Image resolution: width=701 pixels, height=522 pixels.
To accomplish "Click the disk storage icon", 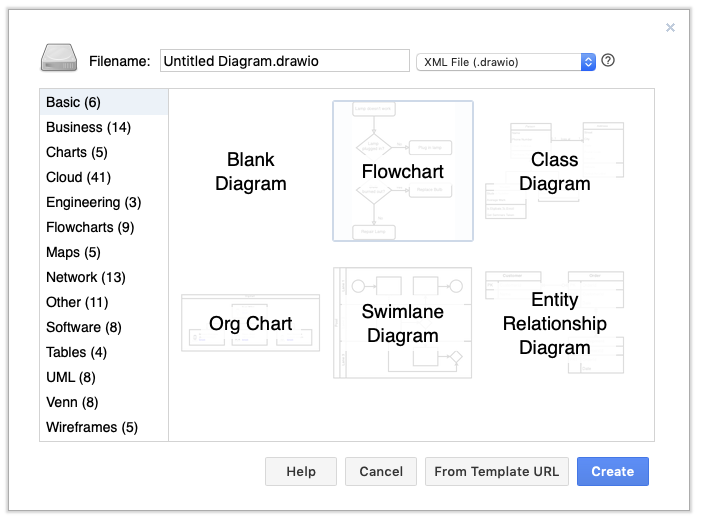I will (59, 59).
